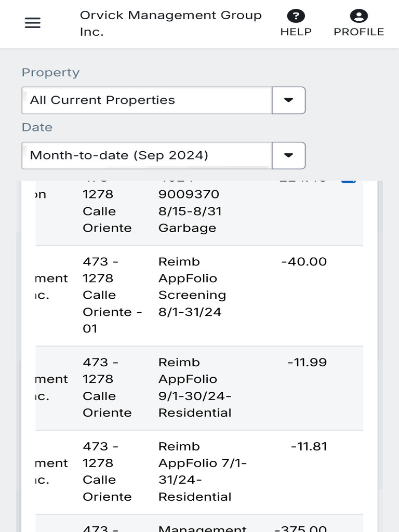Select the Reimb AppFolio Screening 8/1-31/24 entry
The width and height of the screenshot is (399, 532).
click(x=192, y=287)
